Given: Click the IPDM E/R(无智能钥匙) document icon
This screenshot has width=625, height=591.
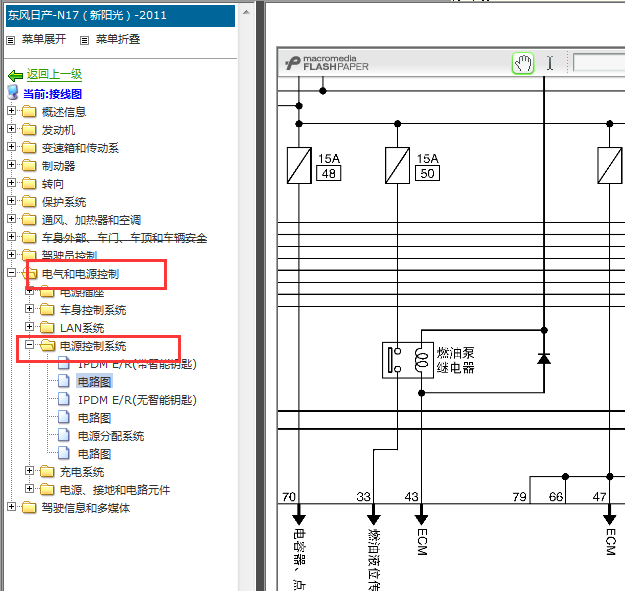Looking at the screenshot, I should [64, 399].
